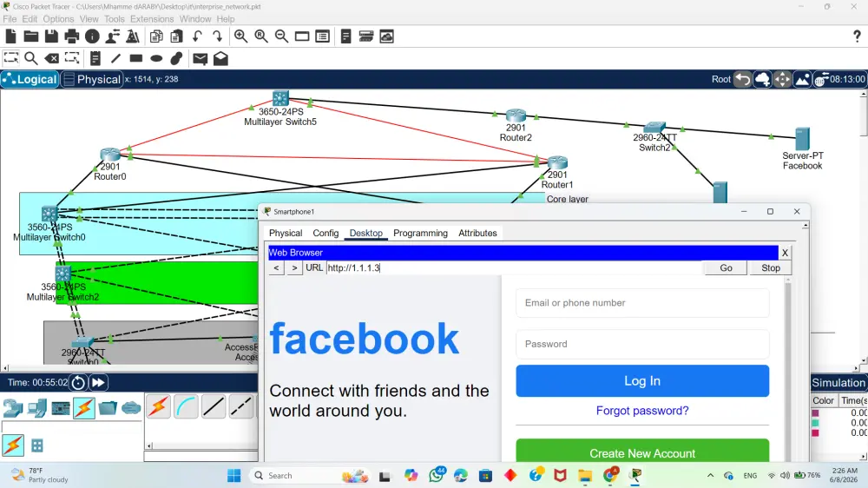Open Chrome from the taskbar
Screen dimensions: 868x488
[x=610, y=475]
